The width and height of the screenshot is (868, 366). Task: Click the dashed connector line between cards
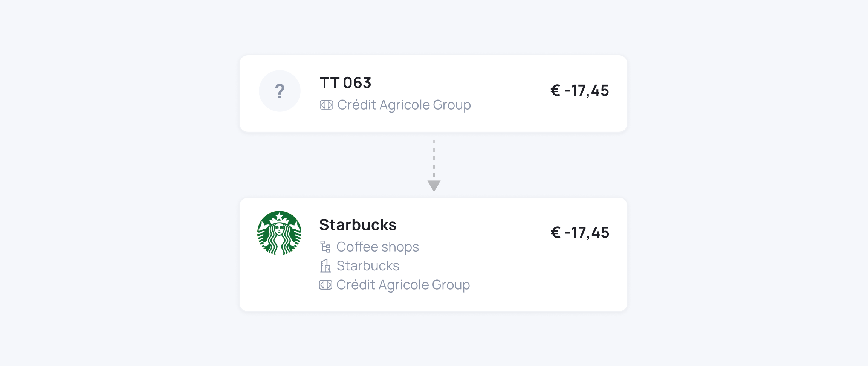click(x=434, y=158)
